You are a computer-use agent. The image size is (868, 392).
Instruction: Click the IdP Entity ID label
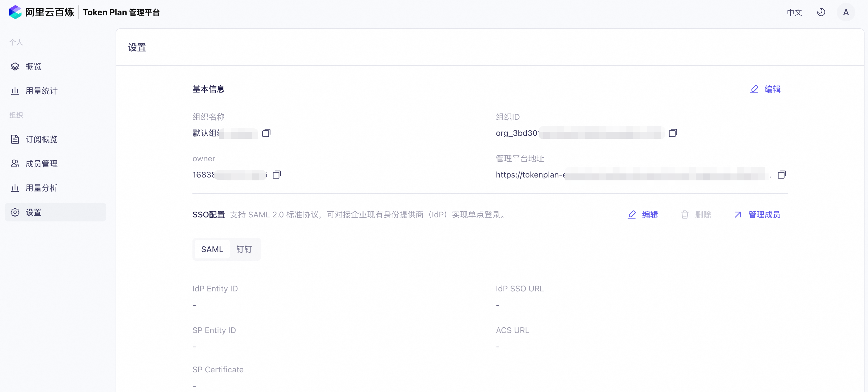coord(215,289)
